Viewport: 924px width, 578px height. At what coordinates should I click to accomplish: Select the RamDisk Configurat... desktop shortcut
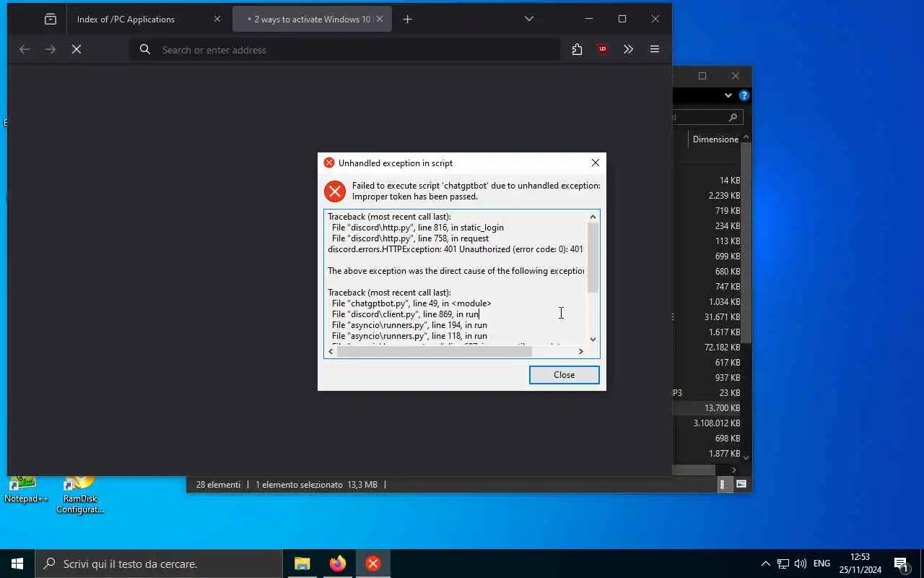(x=79, y=496)
